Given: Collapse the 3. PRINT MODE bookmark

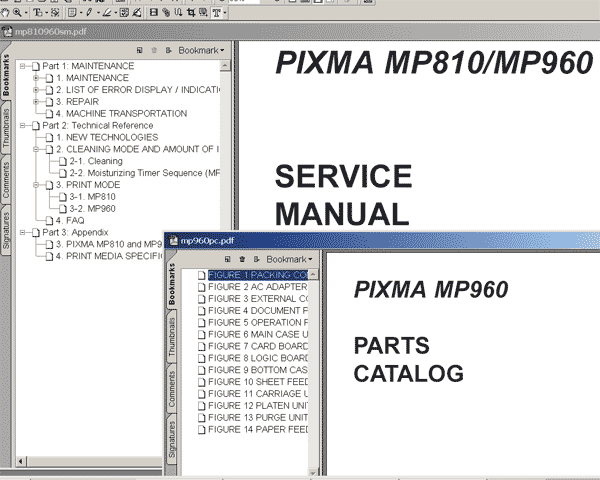Looking at the screenshot, I should [36, 185].
